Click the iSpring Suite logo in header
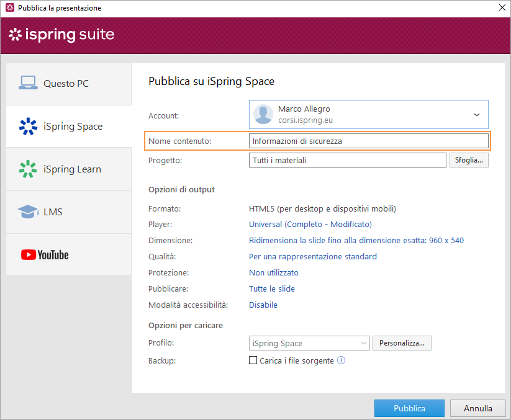 [61, 35]
